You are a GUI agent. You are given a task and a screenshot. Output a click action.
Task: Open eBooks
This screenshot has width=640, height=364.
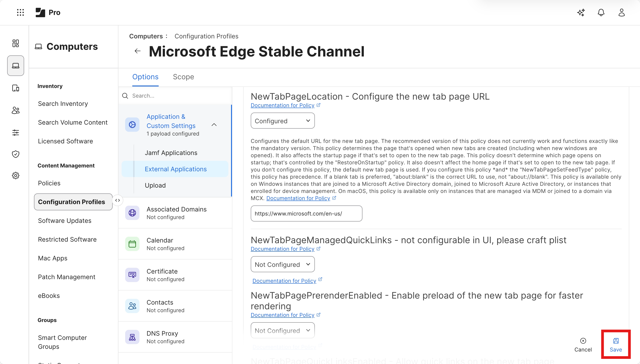point(49,296)
